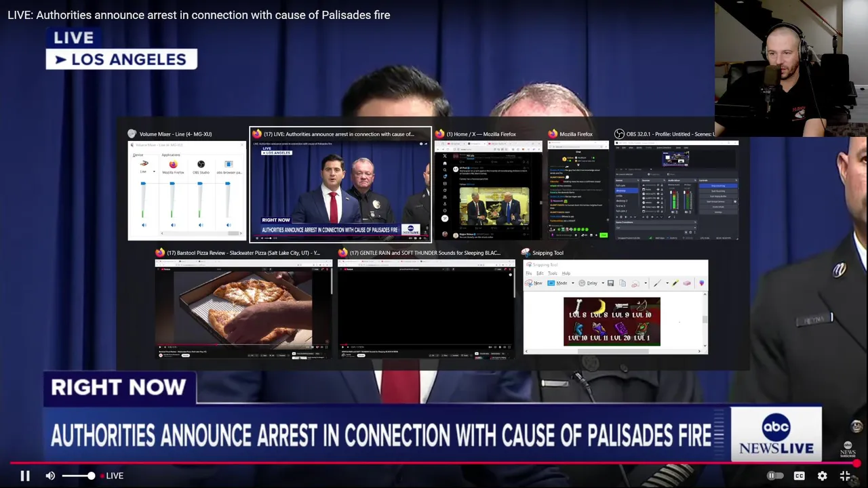
Task: Click Firefox icon beside Barstool Pizza Review title
Action: point(160,253)
